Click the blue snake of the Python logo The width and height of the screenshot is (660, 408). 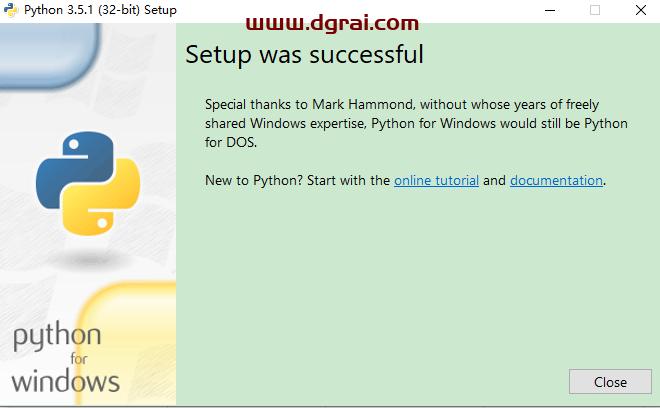coord(70,167)
